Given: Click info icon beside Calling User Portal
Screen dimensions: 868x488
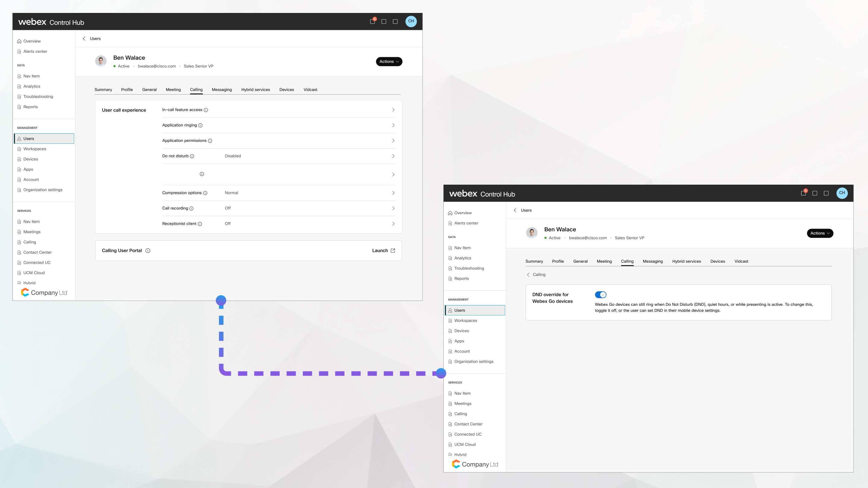Looking at the screenshot, I should [x=148, y=251].
